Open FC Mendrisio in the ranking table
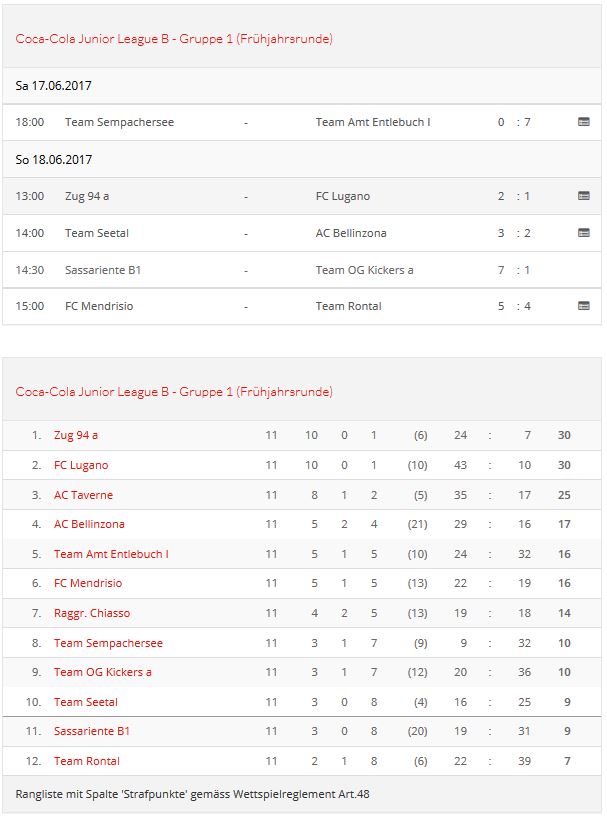 point(87,583)
